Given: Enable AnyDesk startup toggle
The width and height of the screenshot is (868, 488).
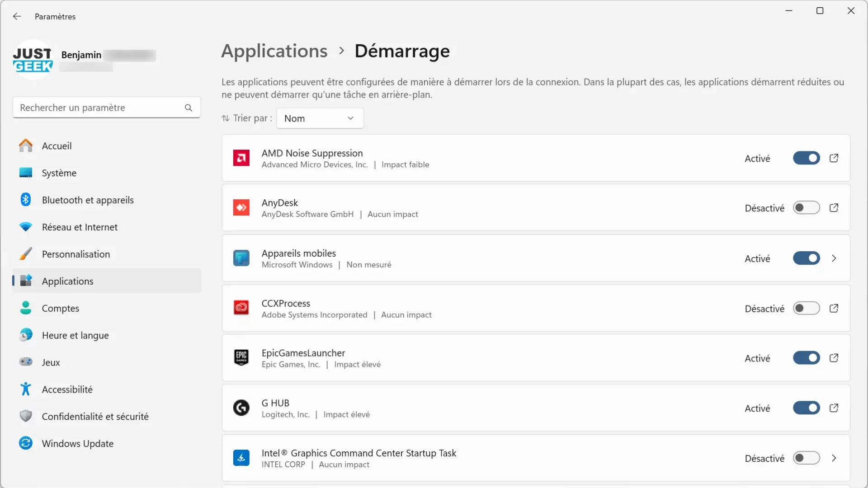Looking at the screenshot, I should coord(807,208).
